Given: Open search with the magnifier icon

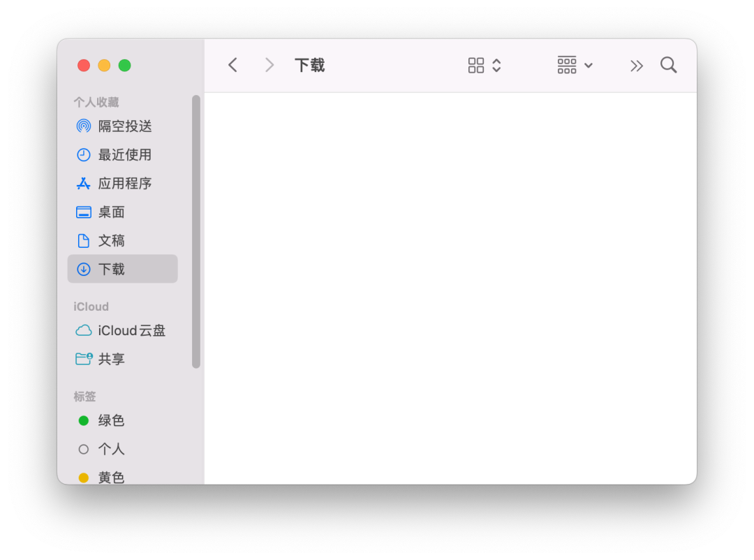Looking at the screenshot, I should tap(668, 65).
